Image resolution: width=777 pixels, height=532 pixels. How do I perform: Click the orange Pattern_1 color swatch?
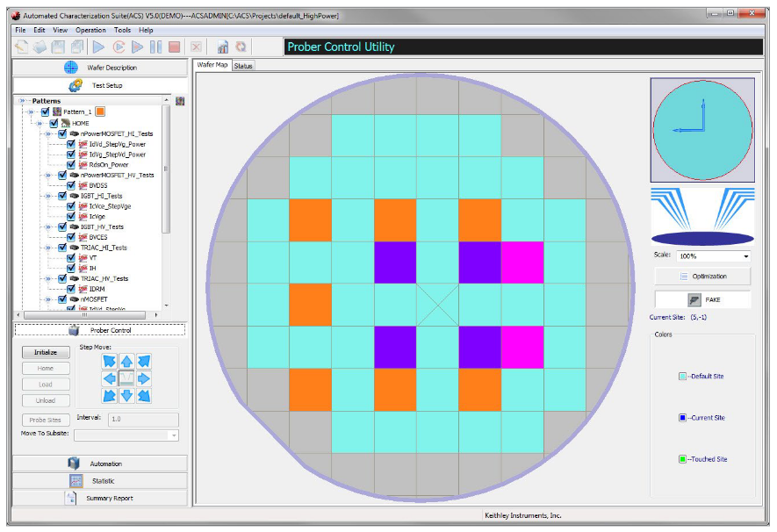100,112
